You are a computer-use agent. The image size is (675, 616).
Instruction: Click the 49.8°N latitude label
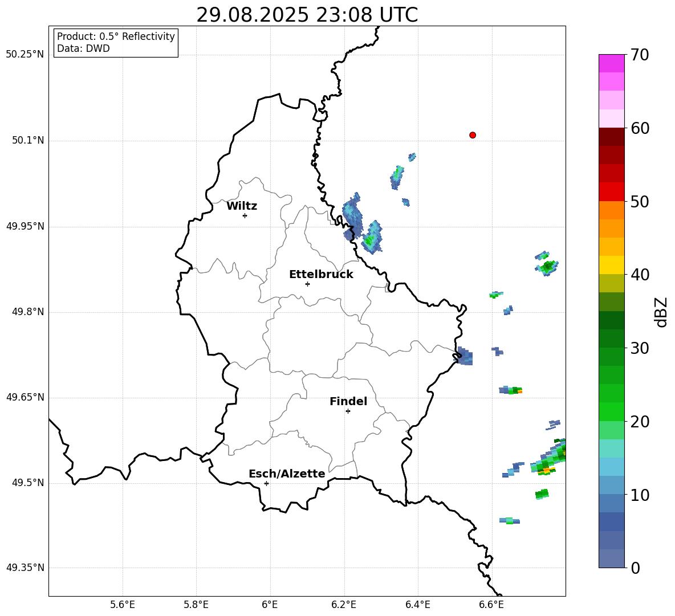28,312
